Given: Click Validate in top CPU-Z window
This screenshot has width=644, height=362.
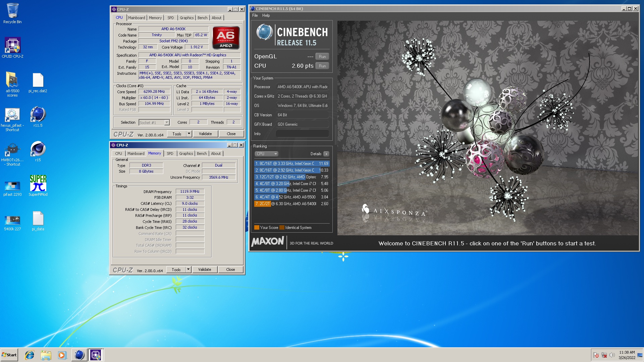Looking at the screenshot, I should 205,134.
